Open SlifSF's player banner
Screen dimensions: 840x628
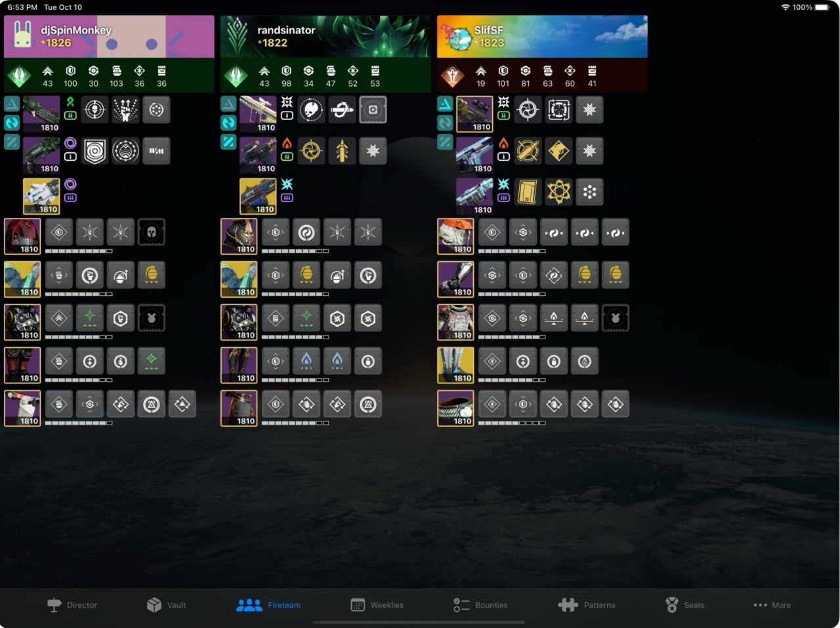point(542,37)
